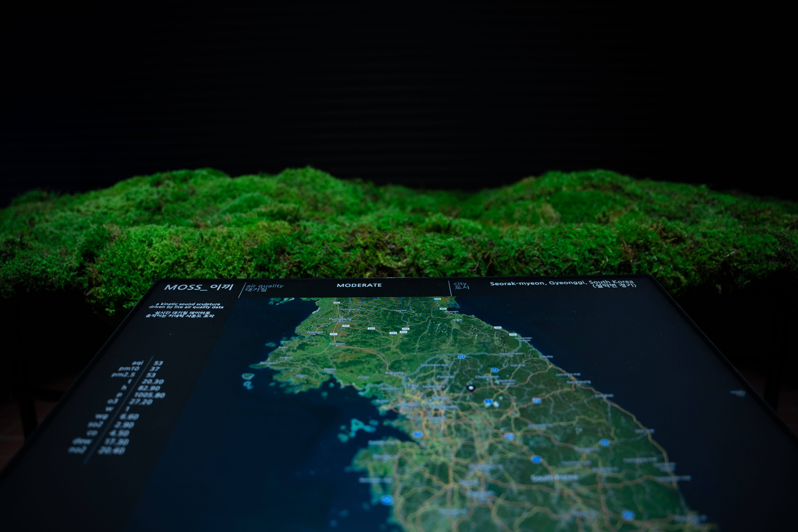Click 'Seorak-myeon, Gyeonggi, South Korea' city name
Viewport: 798px width, 532px height.
pos(562,283)
